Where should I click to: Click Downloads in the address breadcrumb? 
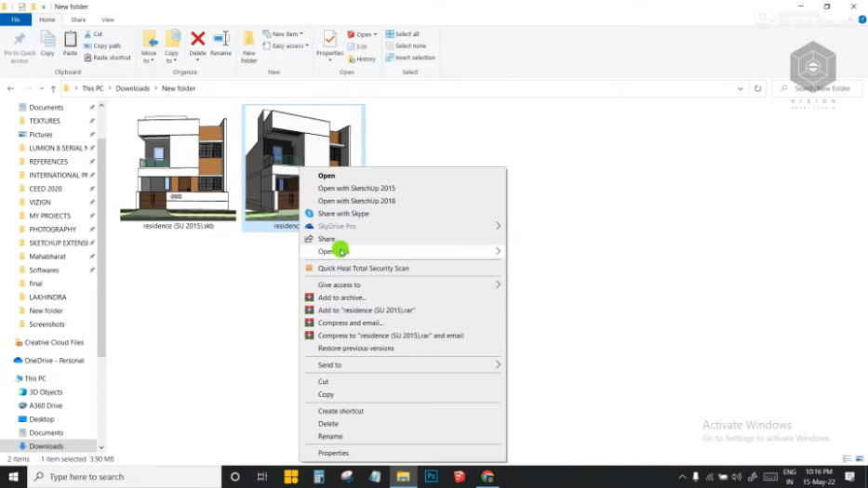pyautogui.click(x=132, y=88)
